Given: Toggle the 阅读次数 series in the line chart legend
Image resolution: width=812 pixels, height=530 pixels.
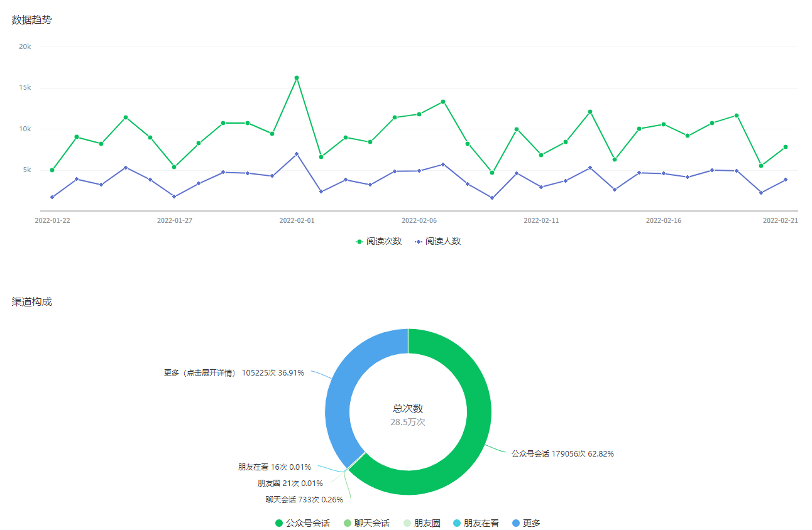Looking at the screenshot, I should click(x=378, y=241).
